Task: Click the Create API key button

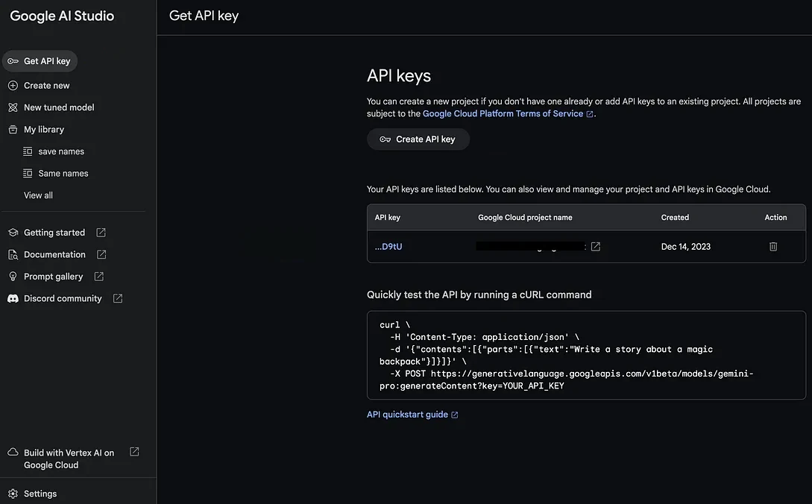Action: [418, 139]
